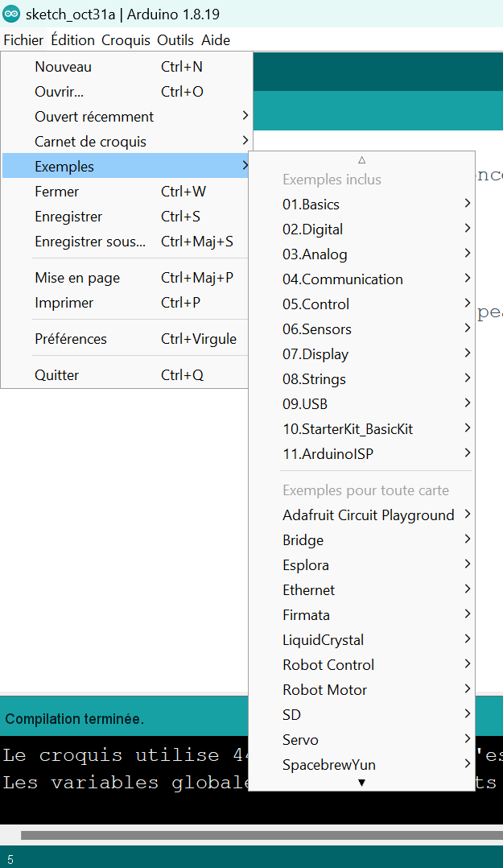
Task: Click Enregistrer to save the sketch
Action: pos(126,217)
